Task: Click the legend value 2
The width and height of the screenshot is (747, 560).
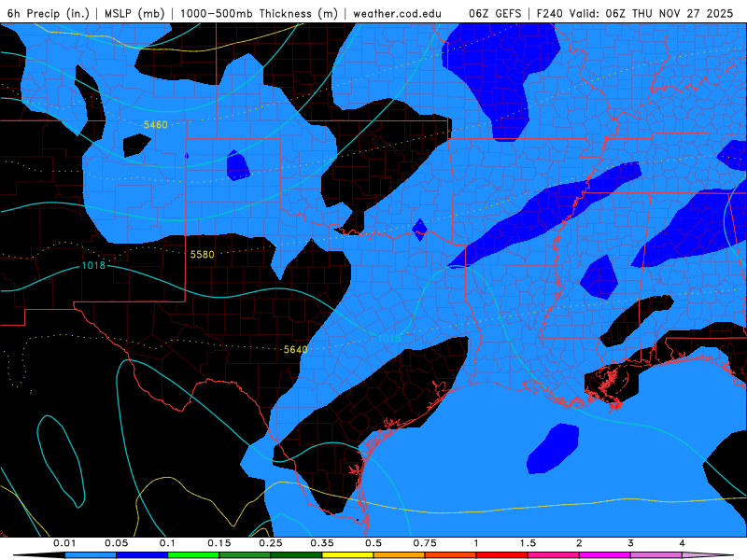Action: tap(579, 543)
